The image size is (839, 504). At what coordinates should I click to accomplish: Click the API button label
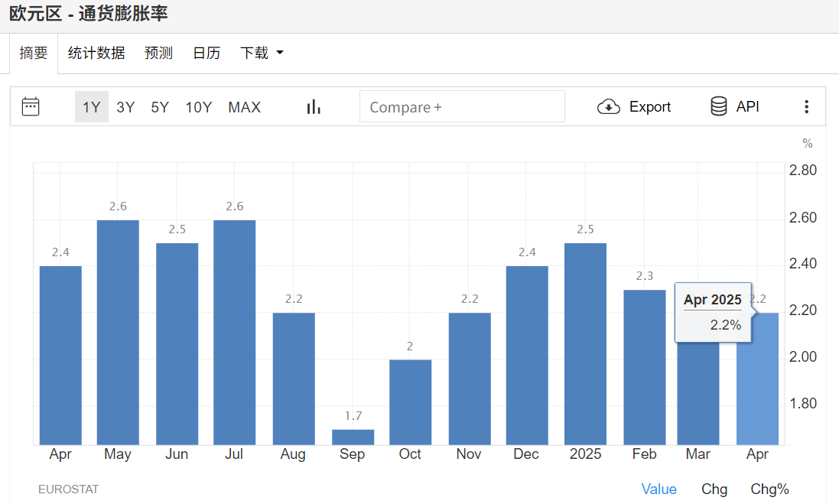click(747, 106)
